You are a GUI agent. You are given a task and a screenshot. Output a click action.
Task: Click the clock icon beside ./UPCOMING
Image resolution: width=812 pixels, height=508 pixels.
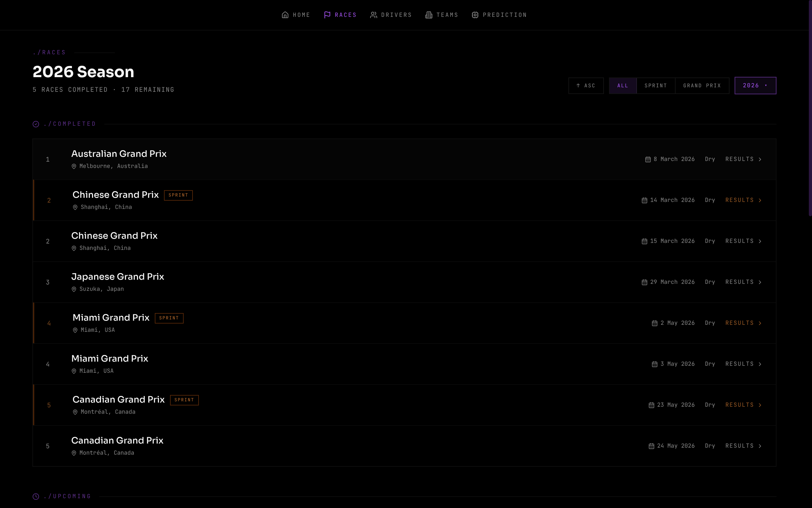click(x=36, y=497)
